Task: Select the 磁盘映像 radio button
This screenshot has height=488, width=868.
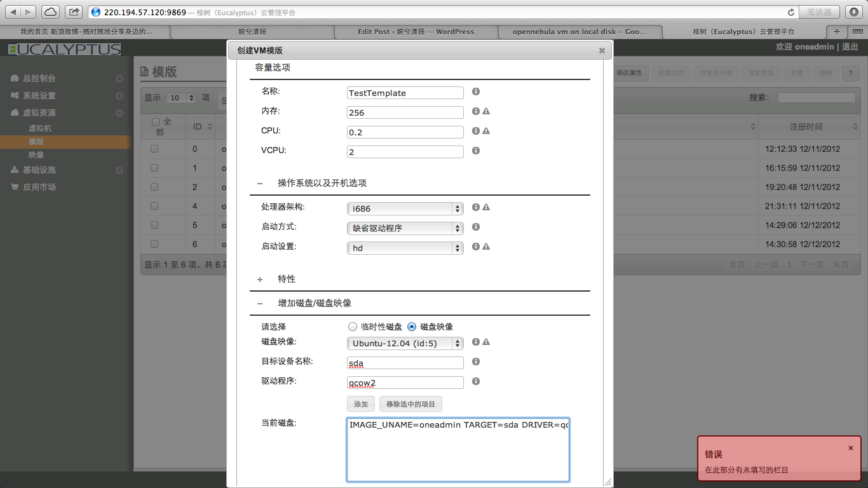Action: 412,327
